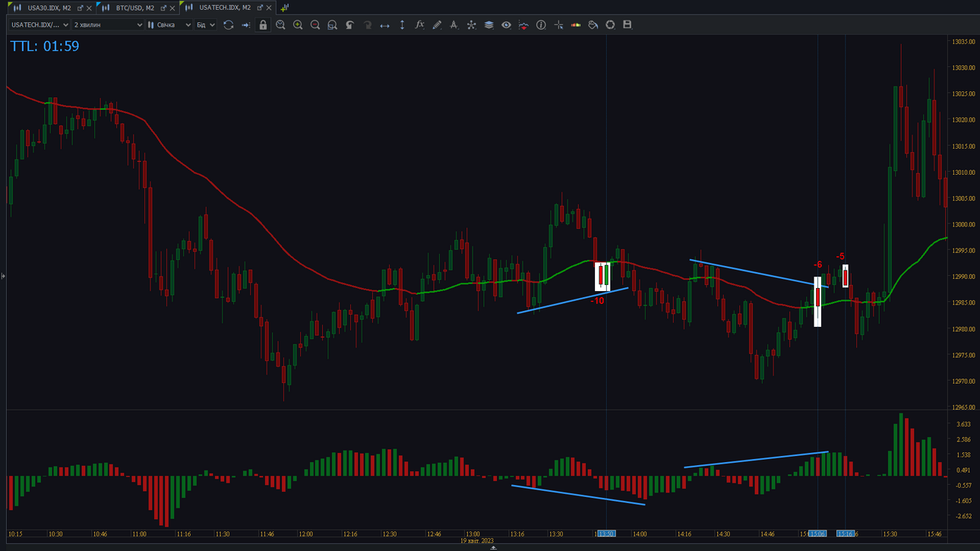980x551 pixels.
Task: Click the -2.652 indicator scale value
Action: [x=963, y=517]
